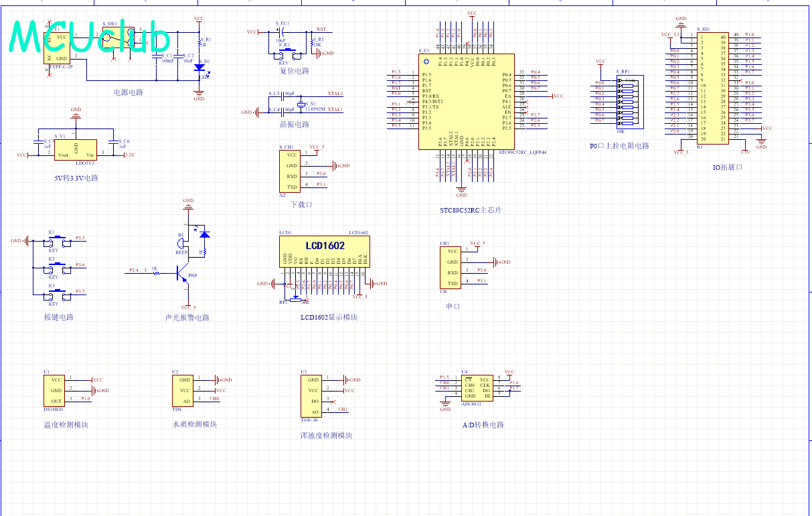Click the XZ download port connector
Viewport: 812px width, 516px height.
click(291, 171)
